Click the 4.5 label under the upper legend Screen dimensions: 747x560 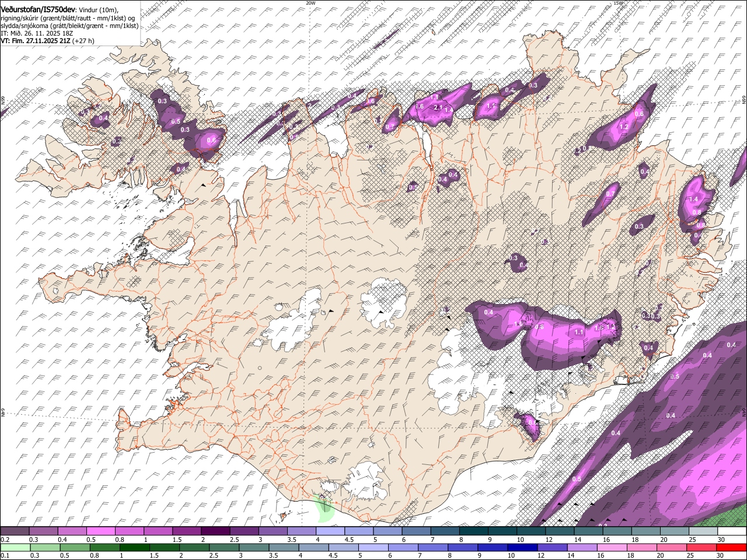click(349, 540)
